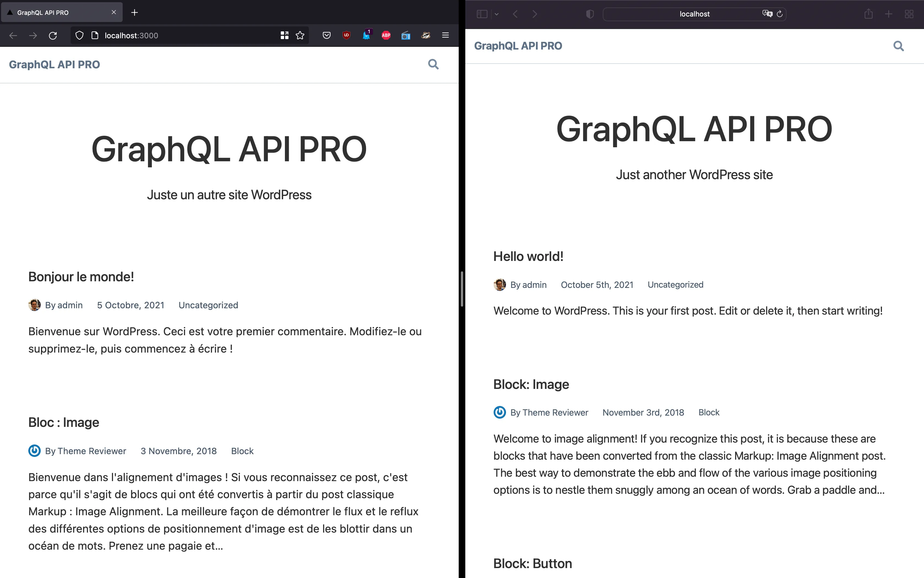The height and width of the screenshot is (578, 924).
Task: Open GraphQL API PRO header link in Firefox
Action: pos(54,65)
